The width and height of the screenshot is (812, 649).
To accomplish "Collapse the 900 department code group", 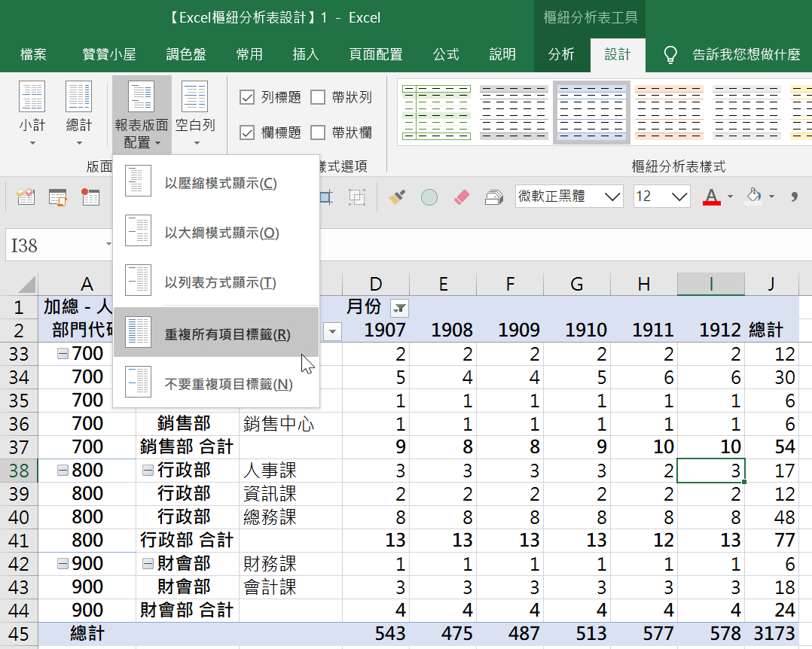I will point(63,563).
